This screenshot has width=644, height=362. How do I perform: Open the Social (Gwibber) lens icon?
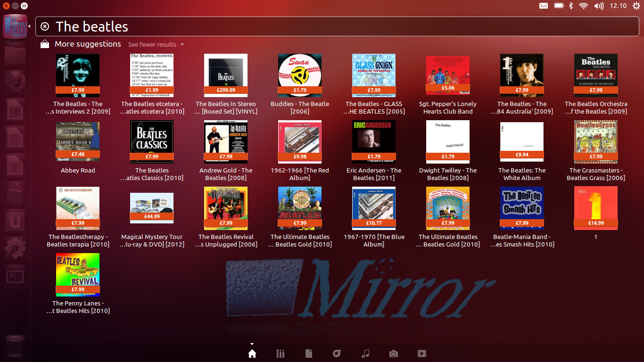click(337, 354)
